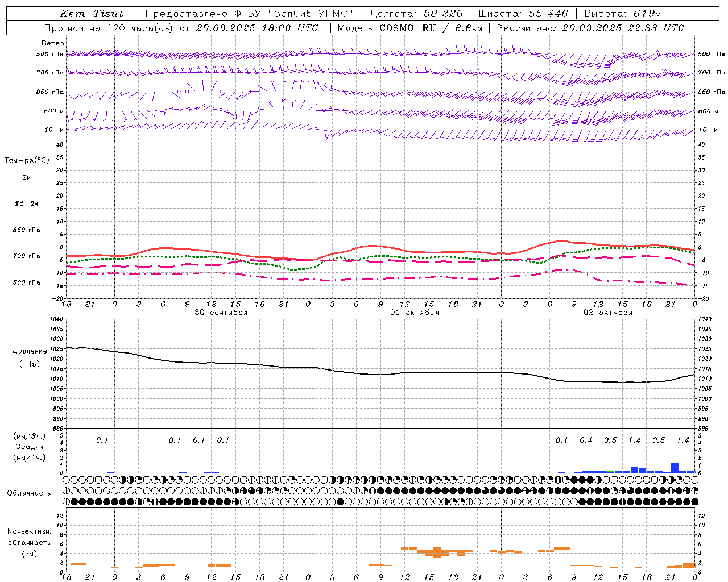Viewport: 728px width, 582px height.
Task: Click the 'Тем-ра(°C)' temperature panel label
Action: (x=27, y=160)
